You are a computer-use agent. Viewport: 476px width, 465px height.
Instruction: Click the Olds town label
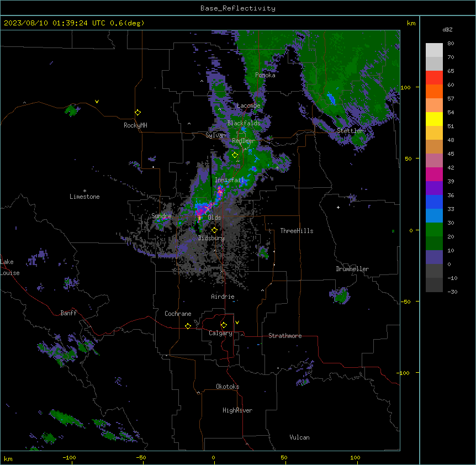(x=214, y=218)
